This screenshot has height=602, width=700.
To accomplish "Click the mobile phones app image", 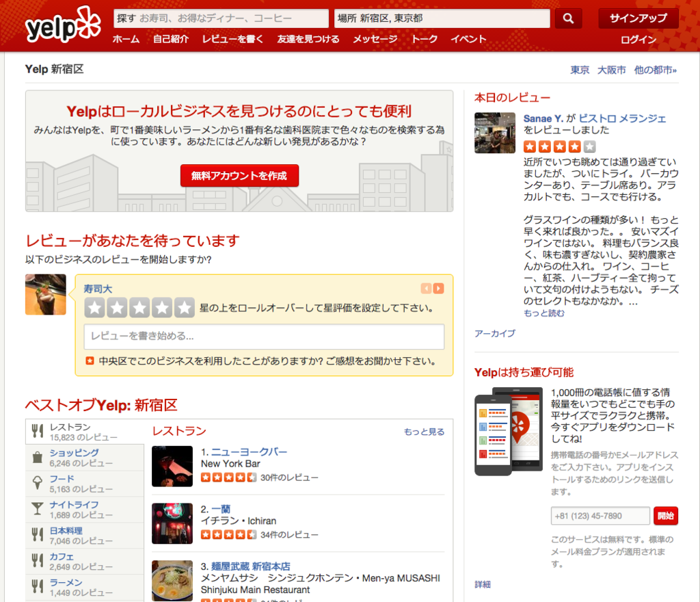I will [509, 431].
